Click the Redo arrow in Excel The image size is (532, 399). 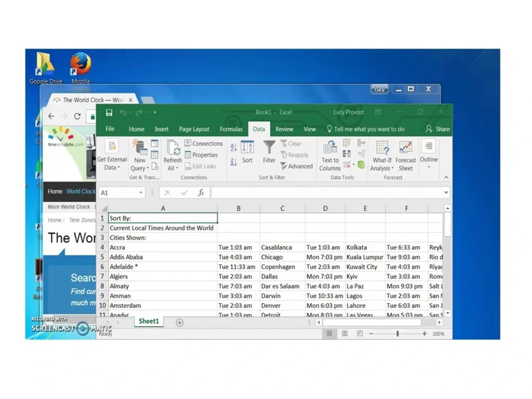(139, 113)
